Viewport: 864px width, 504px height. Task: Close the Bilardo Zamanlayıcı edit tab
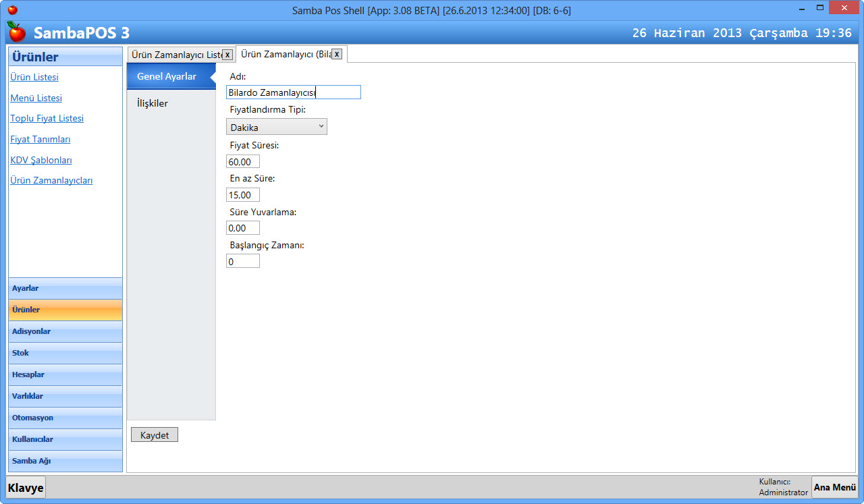click(x=337, y=54)
